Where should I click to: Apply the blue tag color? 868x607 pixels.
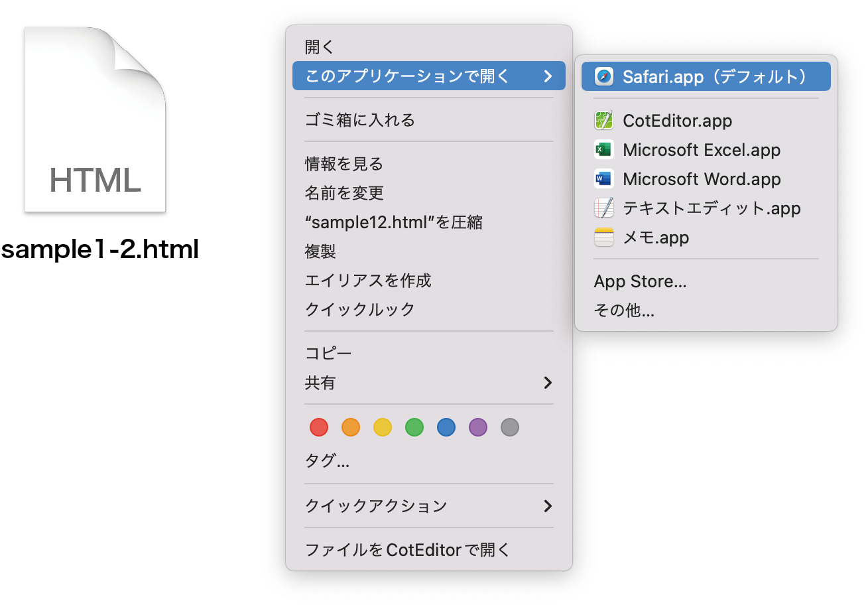click(446, 427)
